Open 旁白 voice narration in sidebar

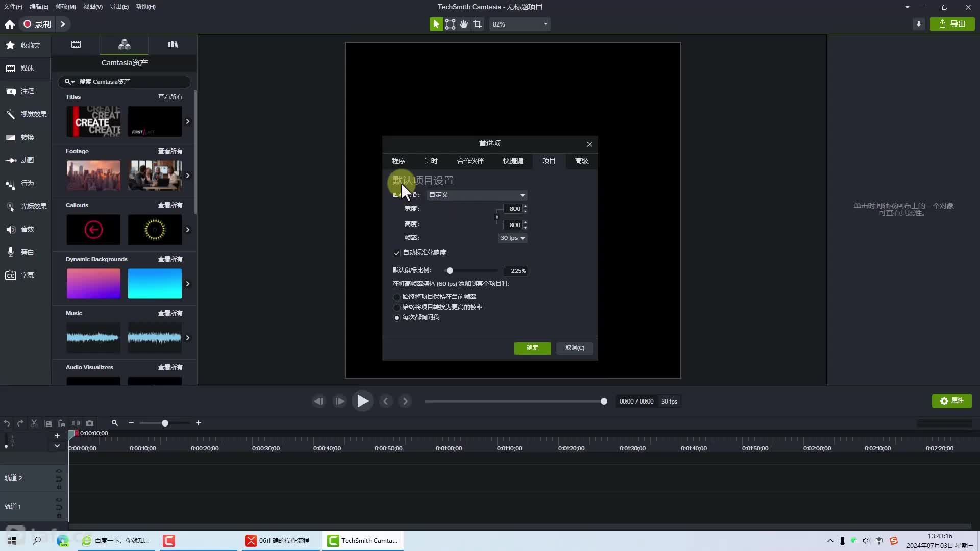pyautogui.click(x=26, y=252)
